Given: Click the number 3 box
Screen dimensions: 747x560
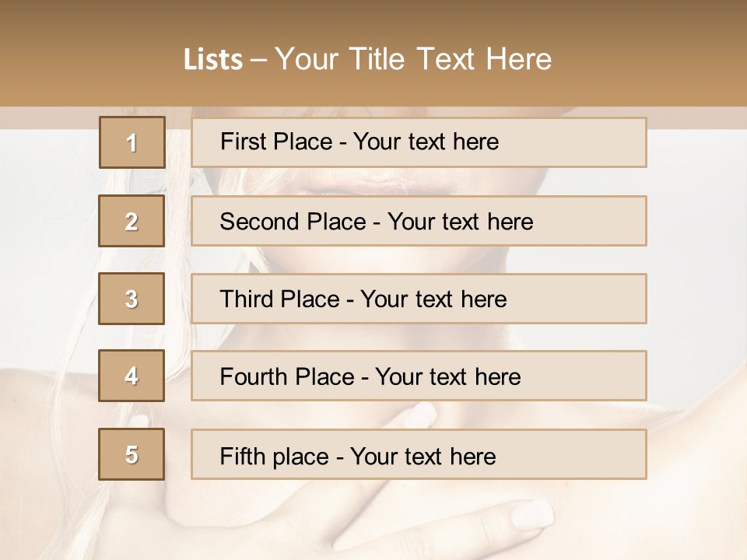Looking at the screenshot, I should pyautogui.click(x=132, y=299).
